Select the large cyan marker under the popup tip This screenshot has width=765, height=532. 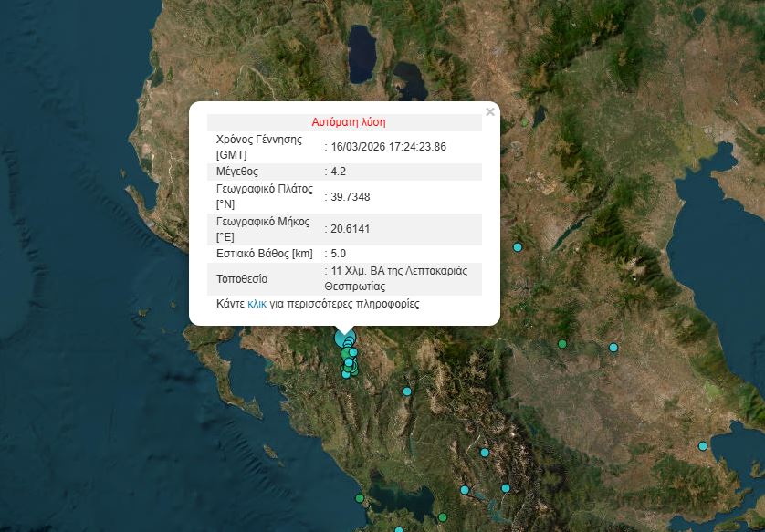pyautogui.click(x=344, y=335)
